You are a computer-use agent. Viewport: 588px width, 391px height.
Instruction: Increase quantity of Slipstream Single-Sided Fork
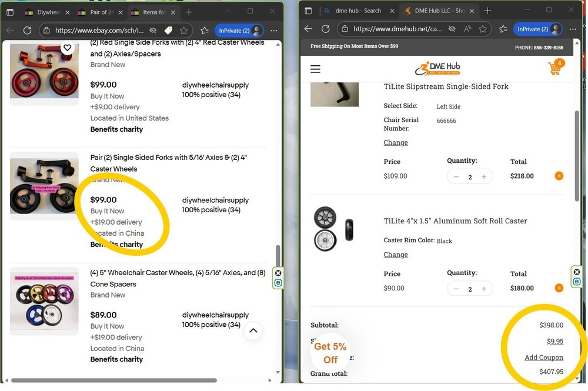coord(484,176)
